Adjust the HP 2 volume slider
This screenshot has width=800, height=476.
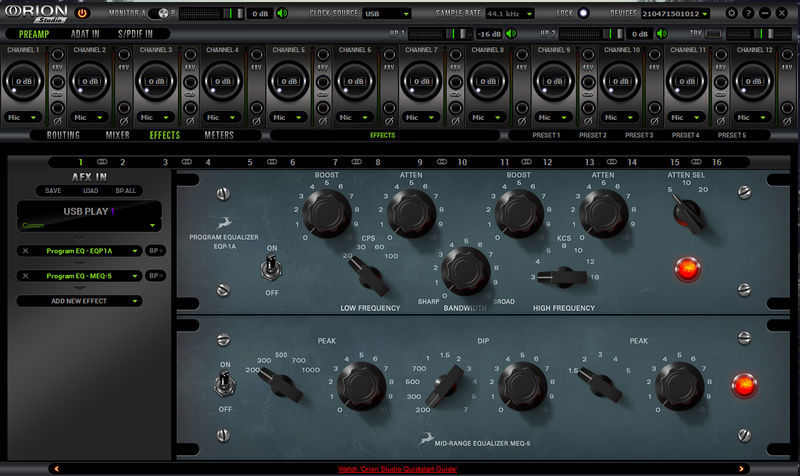[x=591, y=34]
